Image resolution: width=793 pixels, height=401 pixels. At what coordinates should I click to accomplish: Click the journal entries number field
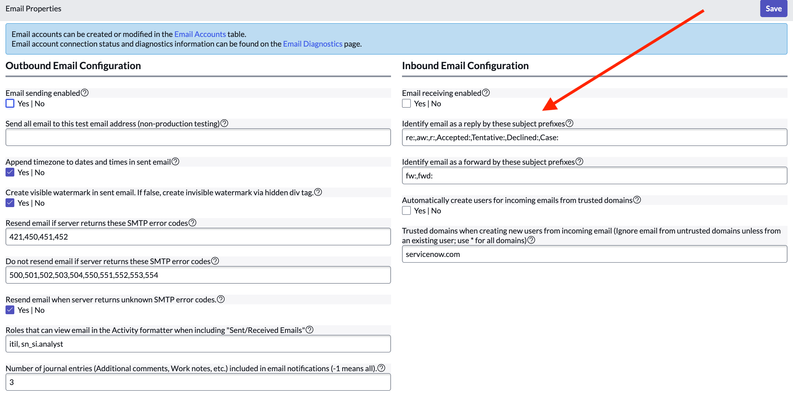pyautogui.click(x=198, y=382)
